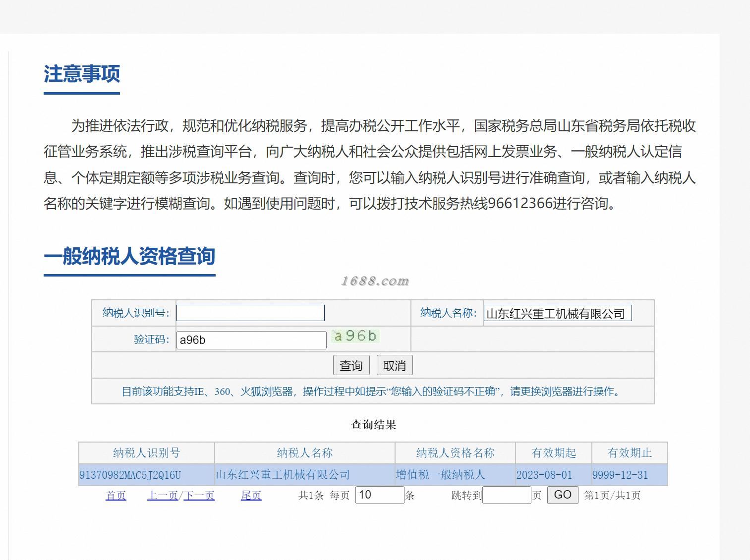Click the 查询 button

click(351, 365)
